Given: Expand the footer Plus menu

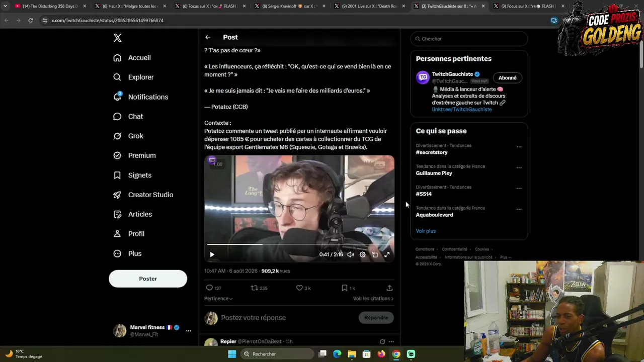Looking at the screenshot, I should pyautogui.click(x=506, y=257).
